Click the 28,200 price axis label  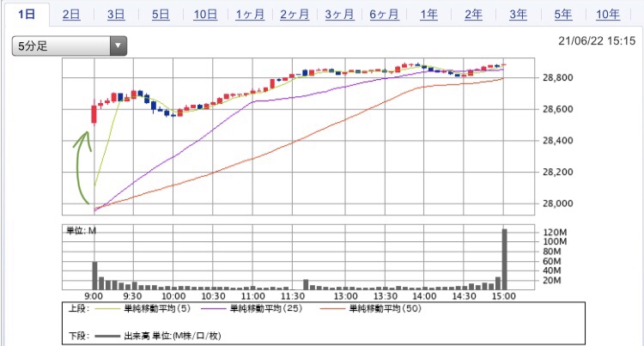557,172
